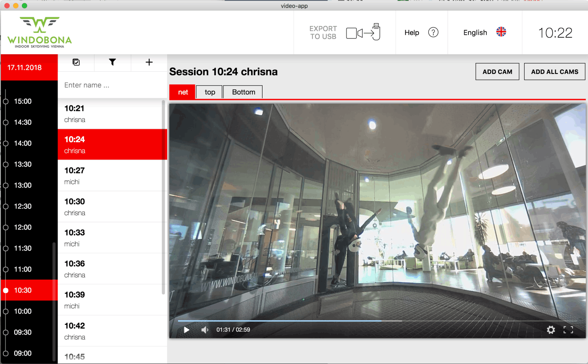Mute the video with the speaker icon

tap(205, 330)
